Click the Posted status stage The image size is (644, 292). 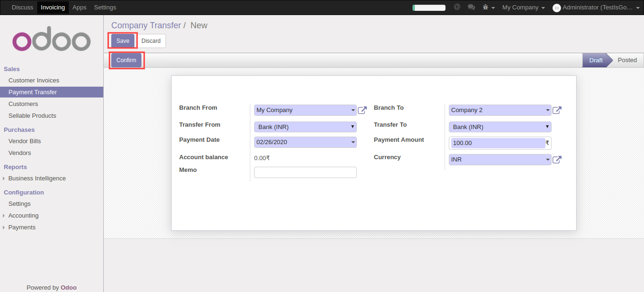click(627, 60)
